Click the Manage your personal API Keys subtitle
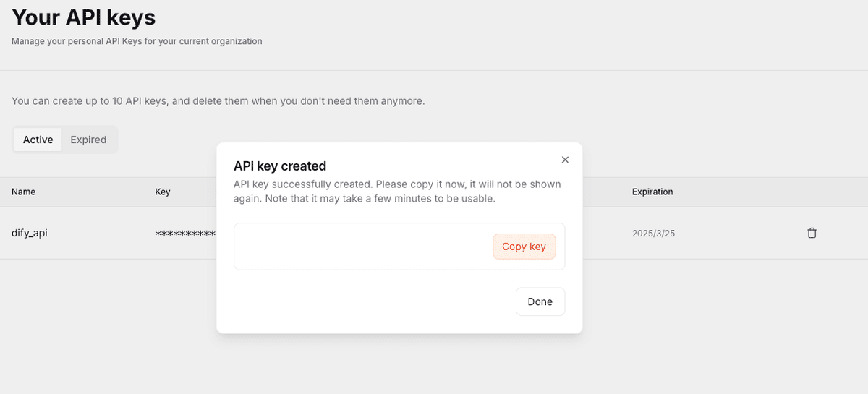The height and width of the screenshot is (394, 868). pos(137,41)
